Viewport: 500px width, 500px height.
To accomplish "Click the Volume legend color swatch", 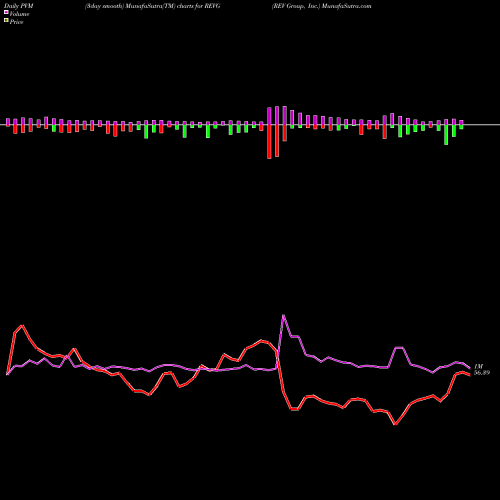I will click(x=6, y=12).
